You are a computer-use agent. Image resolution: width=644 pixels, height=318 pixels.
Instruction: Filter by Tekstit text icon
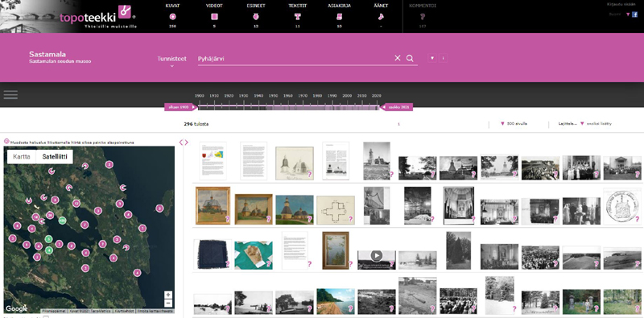coord(298,17)
